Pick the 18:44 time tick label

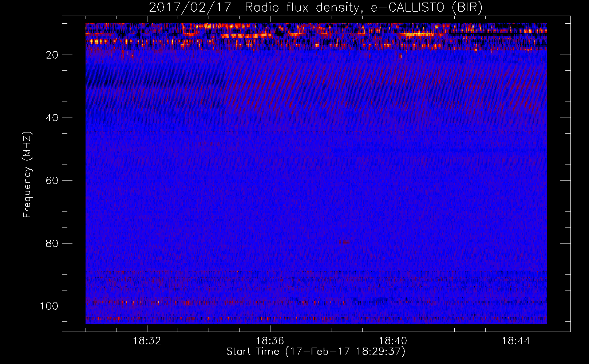(x=516, y=341)
